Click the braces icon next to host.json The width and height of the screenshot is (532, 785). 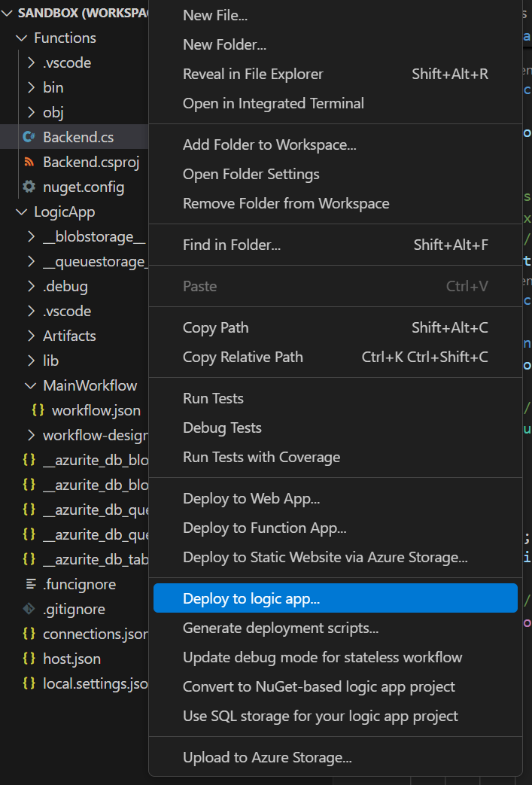point(28,659)
